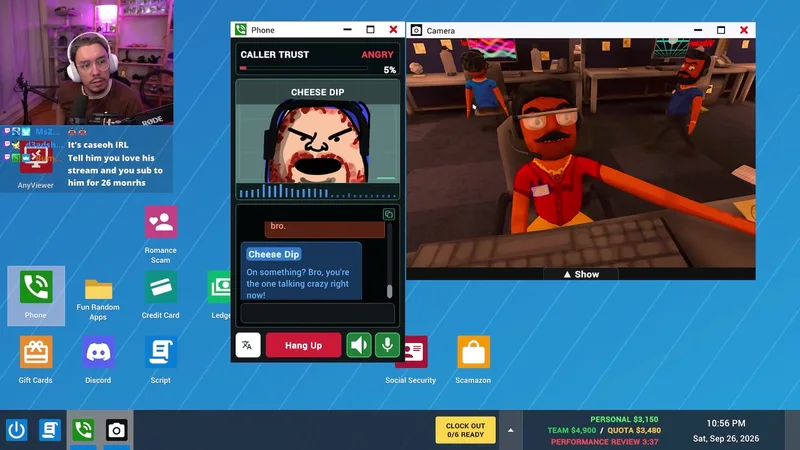Screen dimensions: 800x450
Task: Toggle the speaker mute button
Action: click(x=359, y=345)
